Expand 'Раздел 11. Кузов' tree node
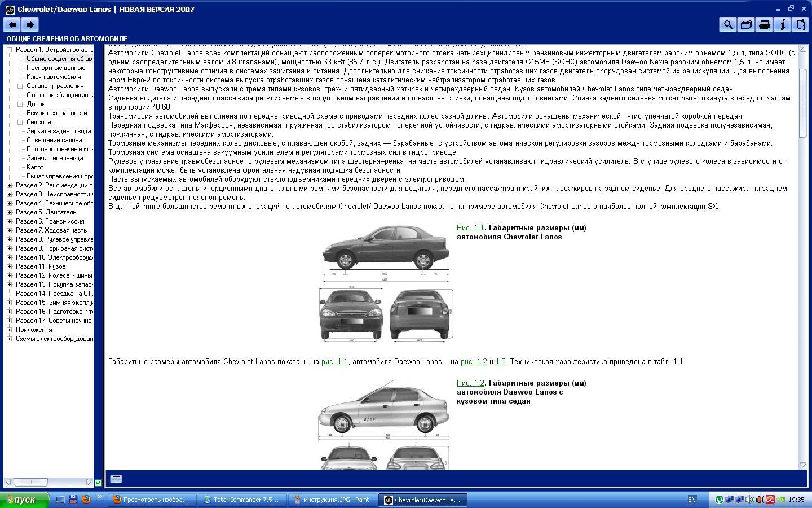The image size is (812, 508). click(x=10, y=266)
